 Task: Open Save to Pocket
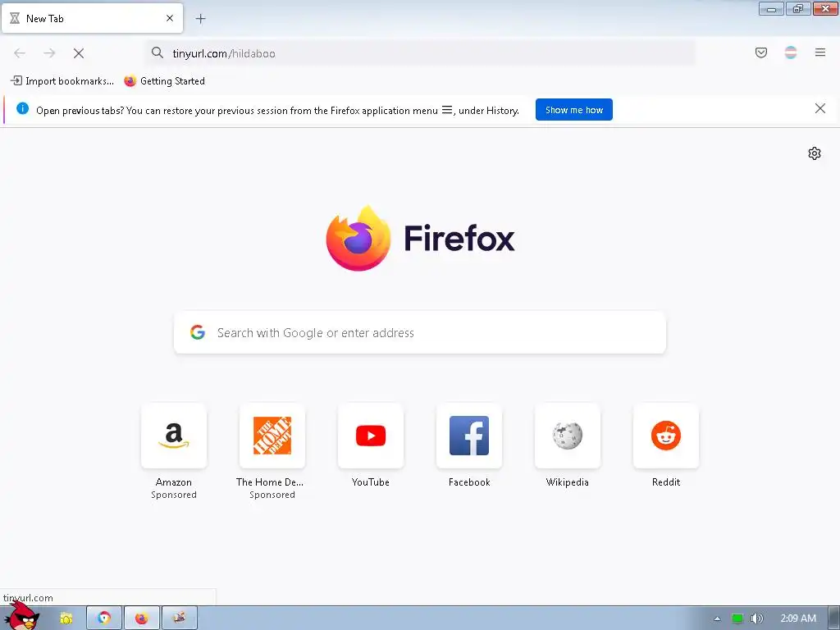(x=761, y=52)
